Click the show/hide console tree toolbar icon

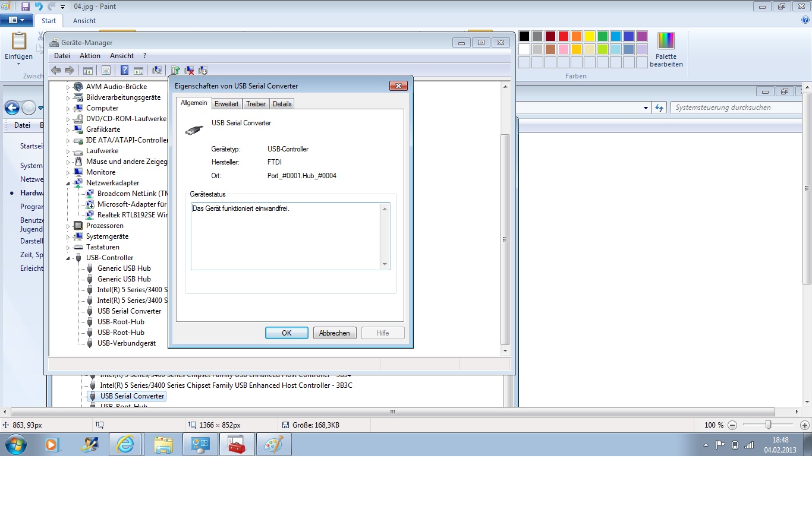88,70
